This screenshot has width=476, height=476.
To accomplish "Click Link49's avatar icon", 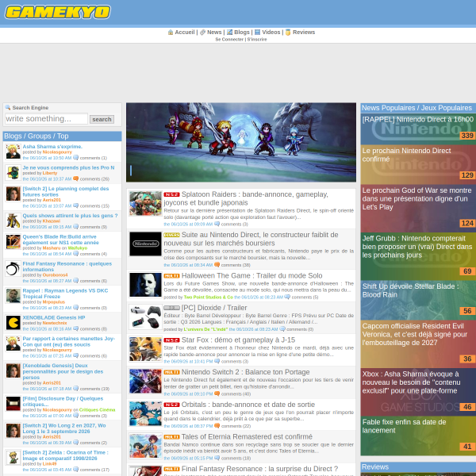I will coord(13,458).
